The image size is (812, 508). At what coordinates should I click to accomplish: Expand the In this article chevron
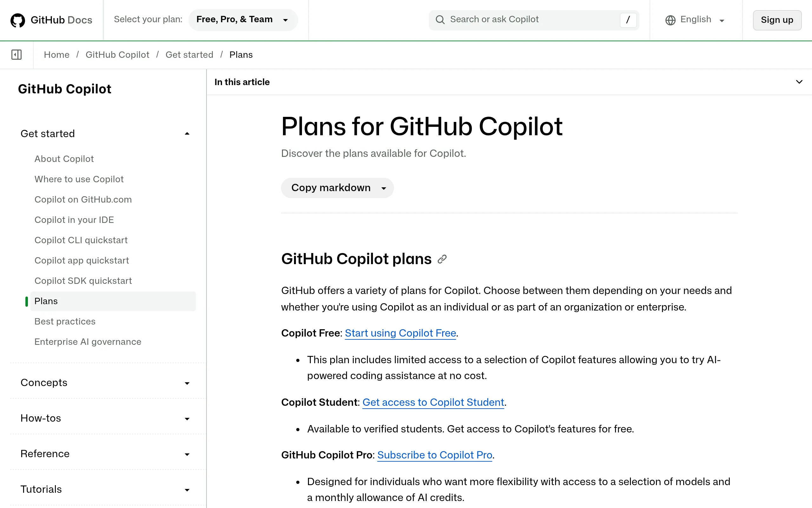tap(799, 82)
